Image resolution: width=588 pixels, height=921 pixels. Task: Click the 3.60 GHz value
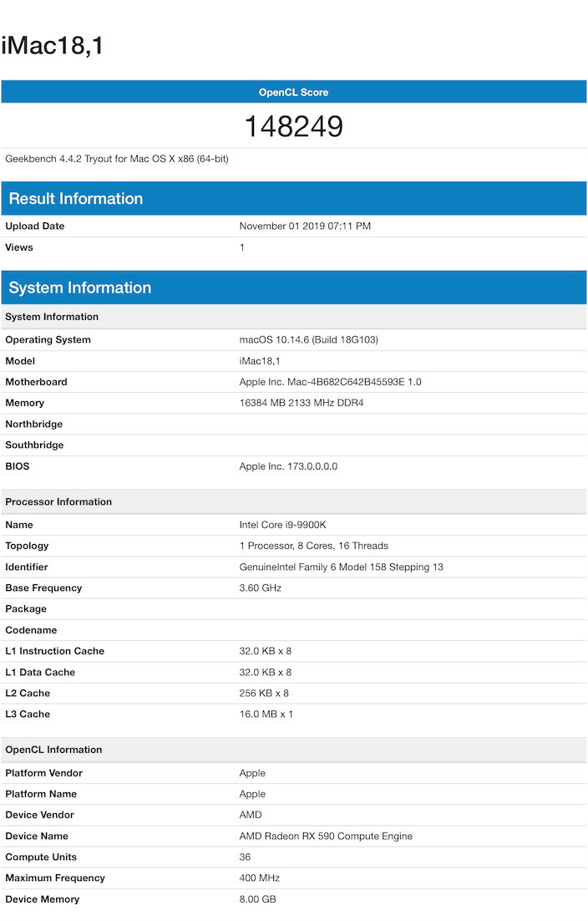(260, 588)
